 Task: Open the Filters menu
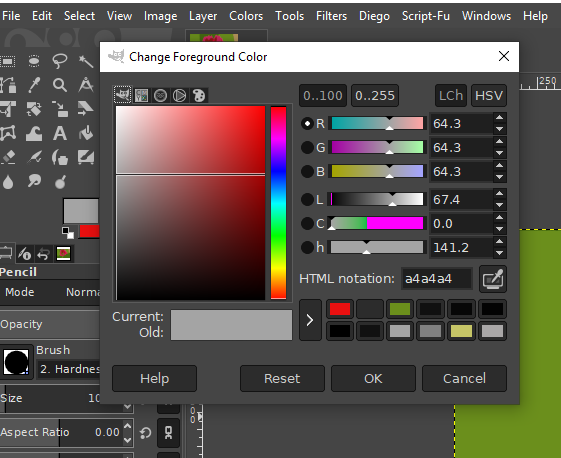[x=331, y=16]
